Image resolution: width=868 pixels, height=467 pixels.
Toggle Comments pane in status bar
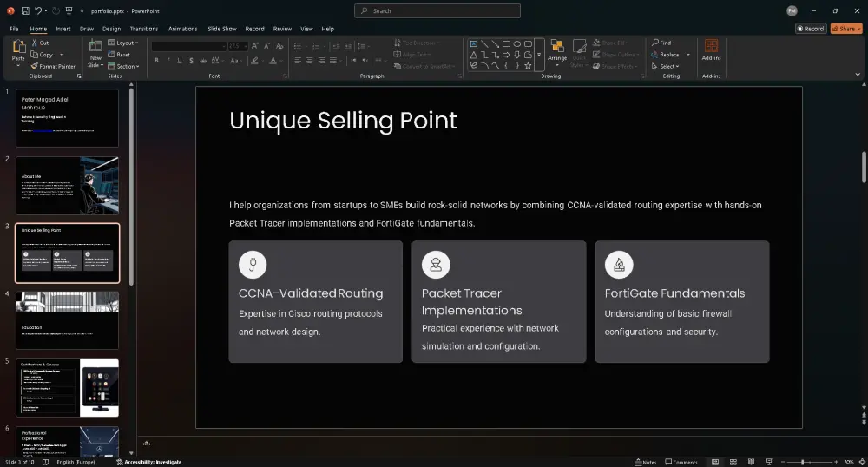(681, 462)
